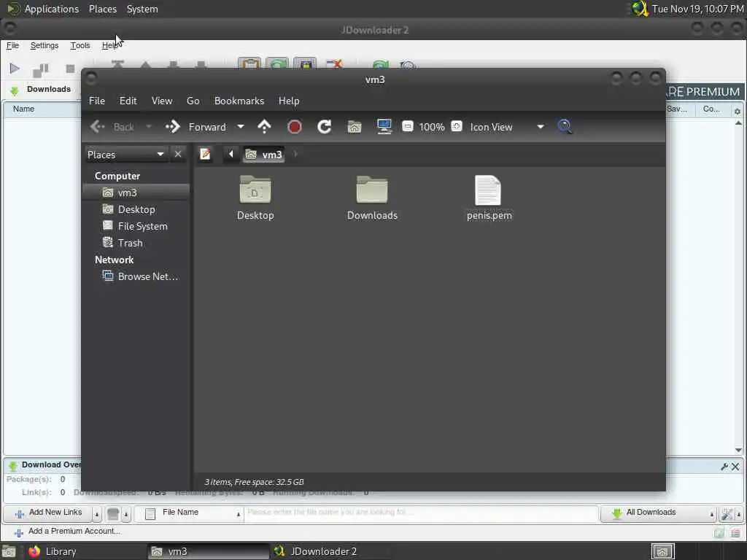Open the Desktop folder icon
The image size is (747, 560).
[255, 190]
